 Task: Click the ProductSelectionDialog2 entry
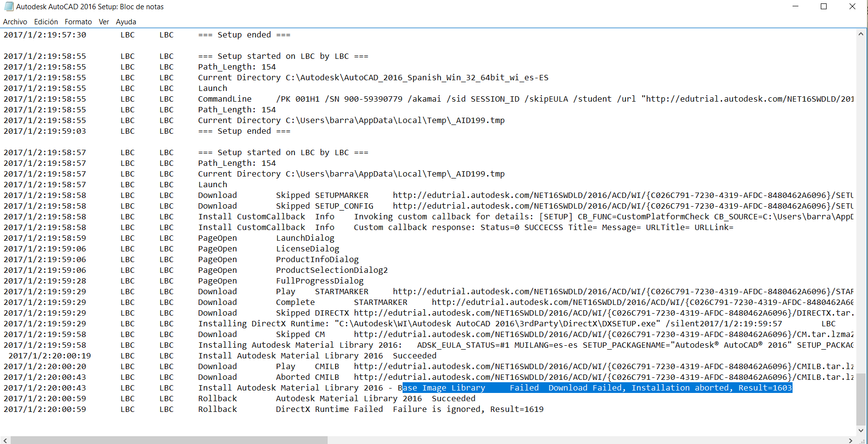point(332,270)
